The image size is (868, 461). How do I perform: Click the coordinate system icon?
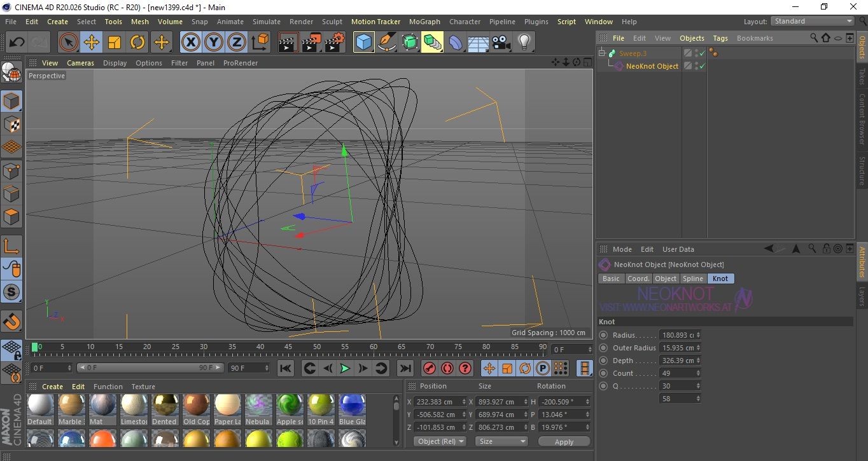260,43
